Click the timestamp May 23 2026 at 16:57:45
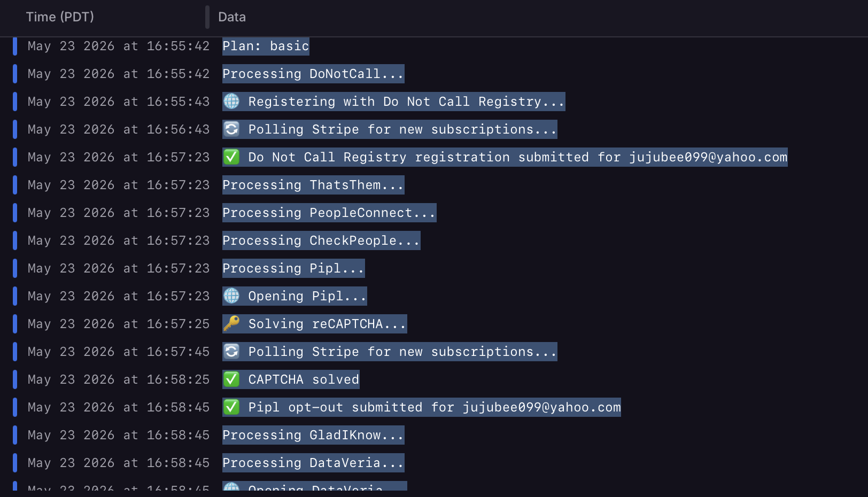 coord(119,352)
